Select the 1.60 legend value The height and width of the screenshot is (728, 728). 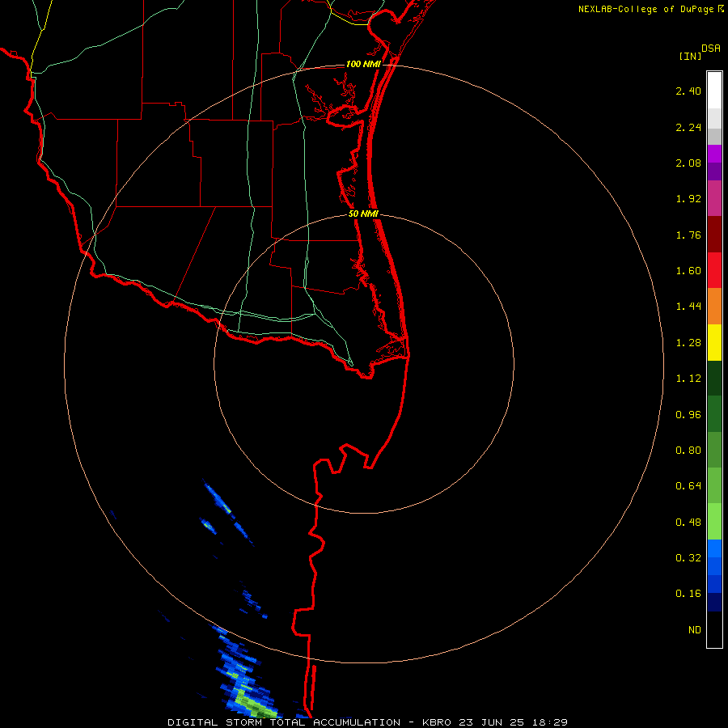click(688, 271)
